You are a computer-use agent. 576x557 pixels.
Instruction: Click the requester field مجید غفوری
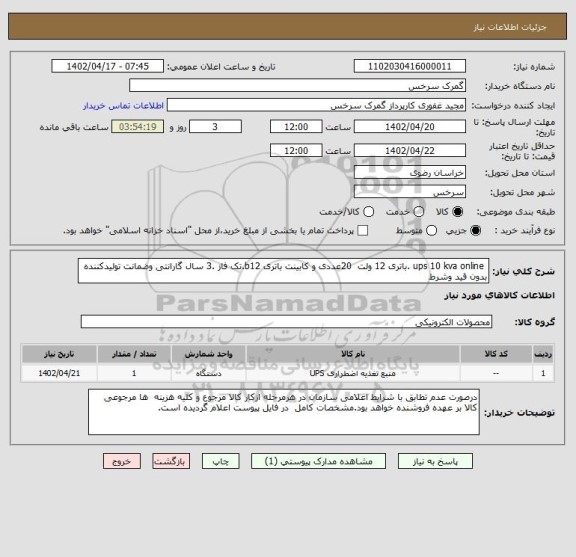coord(316,105)
